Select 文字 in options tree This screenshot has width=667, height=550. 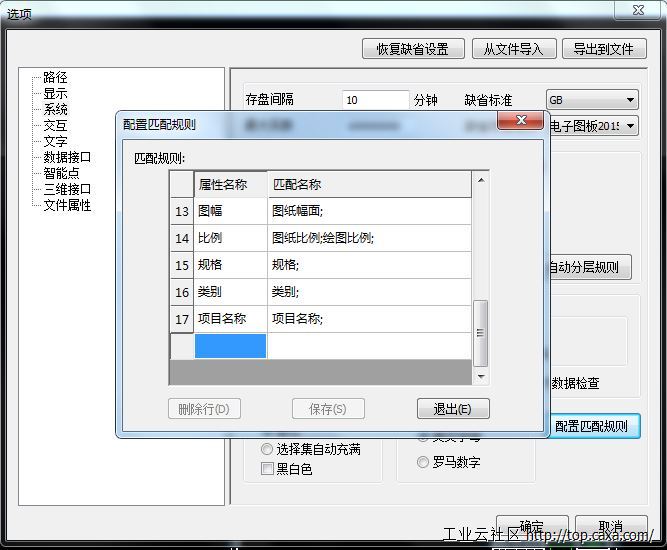pos(55,141)
